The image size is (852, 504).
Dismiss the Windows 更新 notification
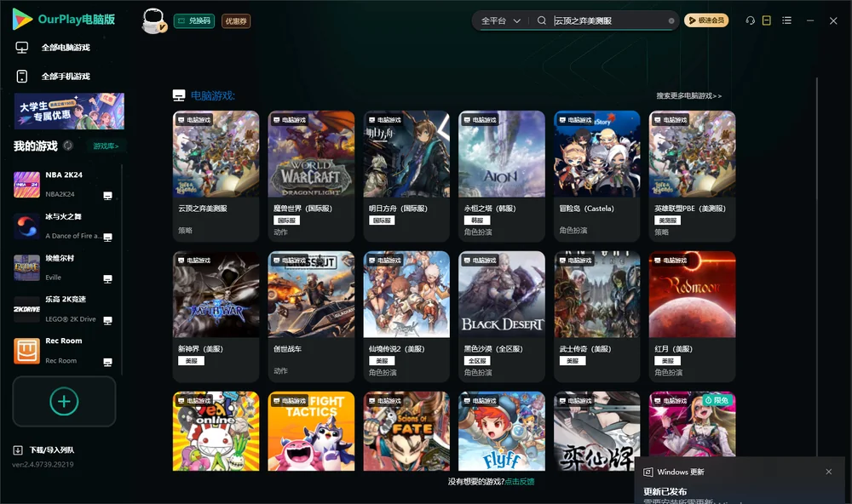pos(829,472)
